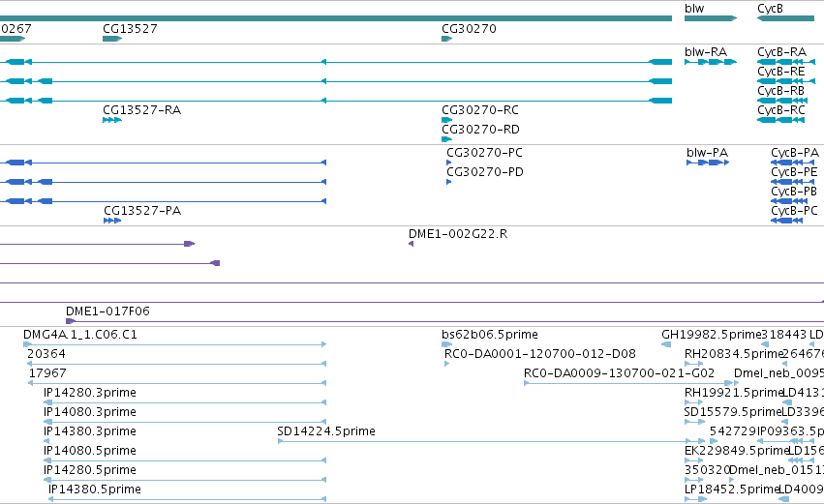824x504 pixels.
Task: Click the 20364 alignment label
Action: [46, 354]
